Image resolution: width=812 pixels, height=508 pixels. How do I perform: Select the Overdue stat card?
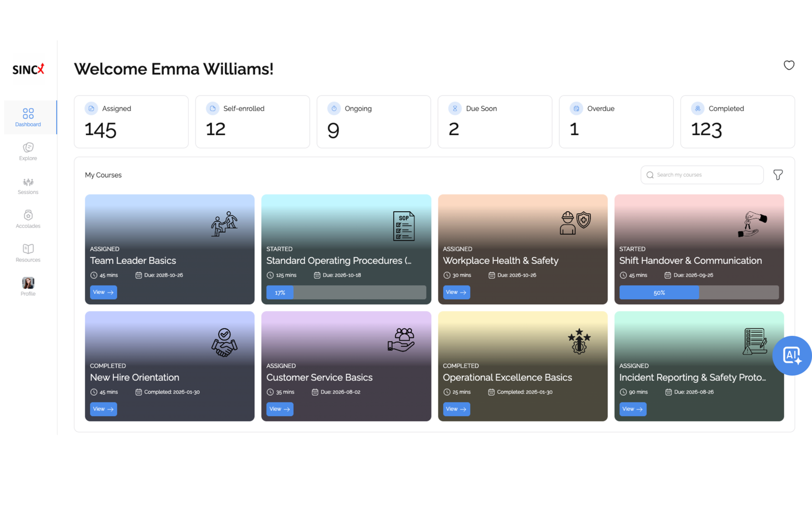coord(616,122)
